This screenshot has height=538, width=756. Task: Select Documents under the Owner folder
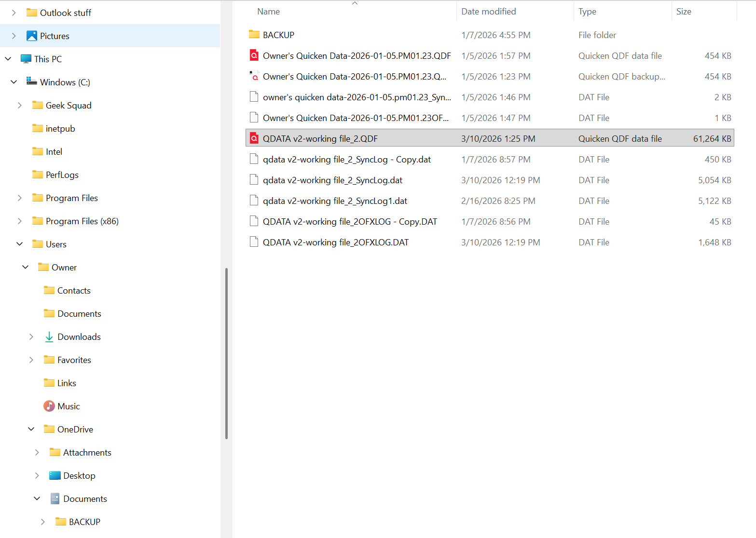click(x=79, y=314)
